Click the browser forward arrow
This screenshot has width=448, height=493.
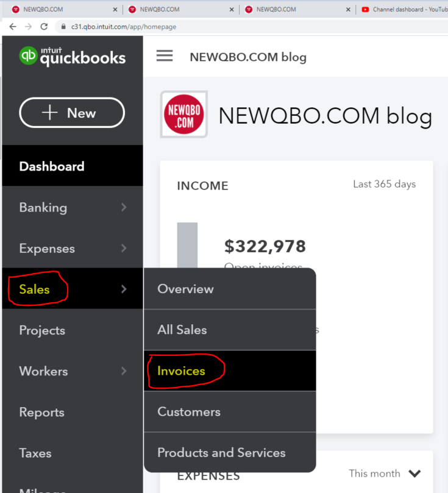click(x=28, y=27)
